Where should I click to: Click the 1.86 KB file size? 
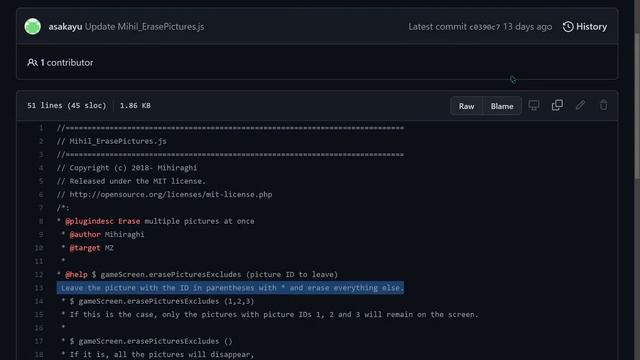point(135,105)
